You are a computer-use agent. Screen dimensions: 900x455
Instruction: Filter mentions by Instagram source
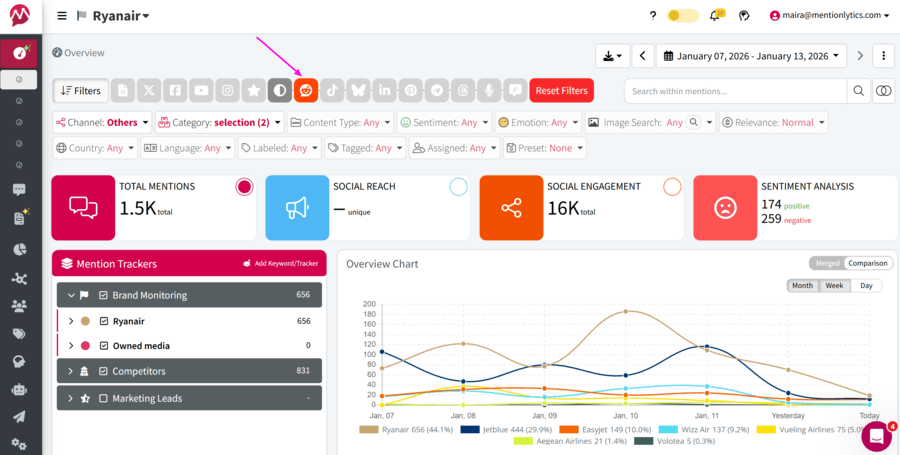click(227, 91)
